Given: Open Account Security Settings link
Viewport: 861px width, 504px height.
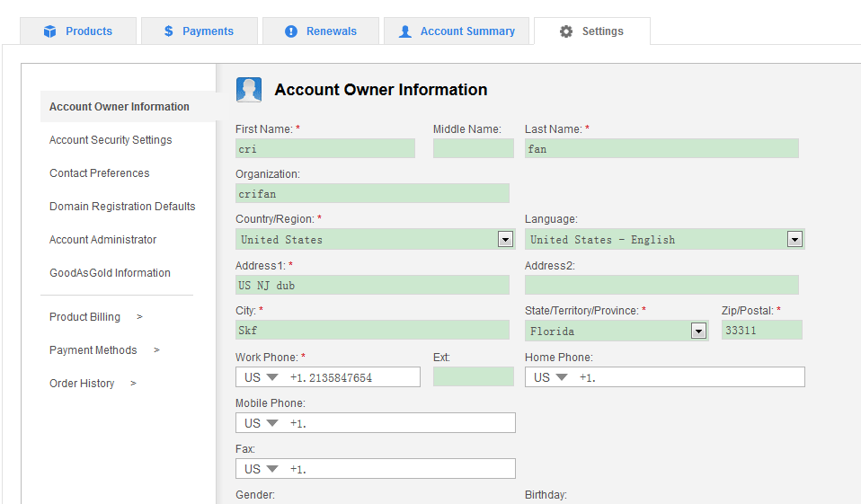Looking at the screenshot, I should (x=111, y=140).
